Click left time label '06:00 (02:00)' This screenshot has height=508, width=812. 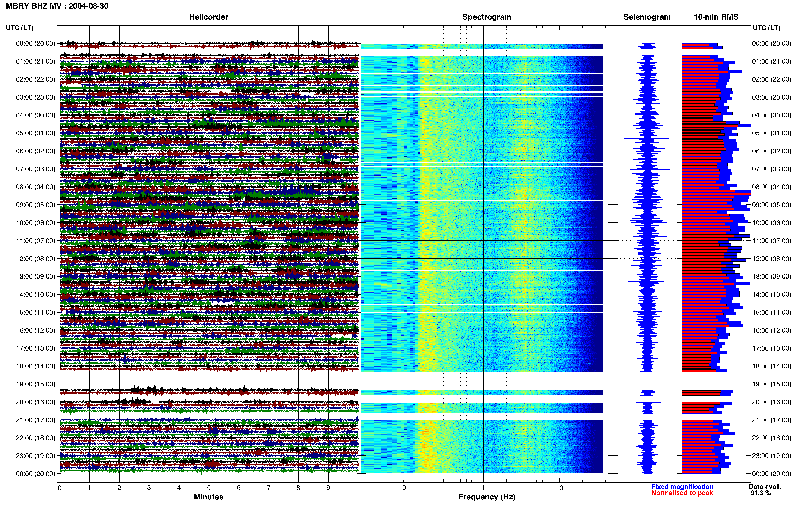(36, 151)
